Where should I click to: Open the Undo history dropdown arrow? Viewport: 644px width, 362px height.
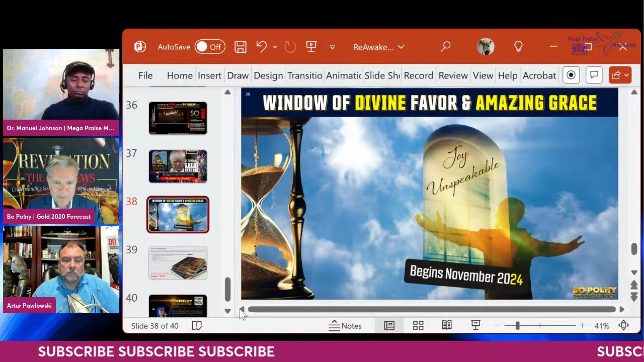click(x=275, y=47)
